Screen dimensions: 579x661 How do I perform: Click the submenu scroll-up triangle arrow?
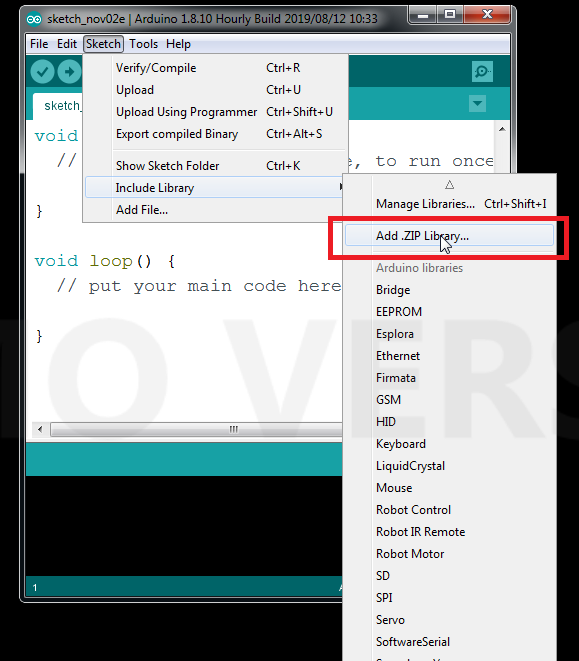450,185
